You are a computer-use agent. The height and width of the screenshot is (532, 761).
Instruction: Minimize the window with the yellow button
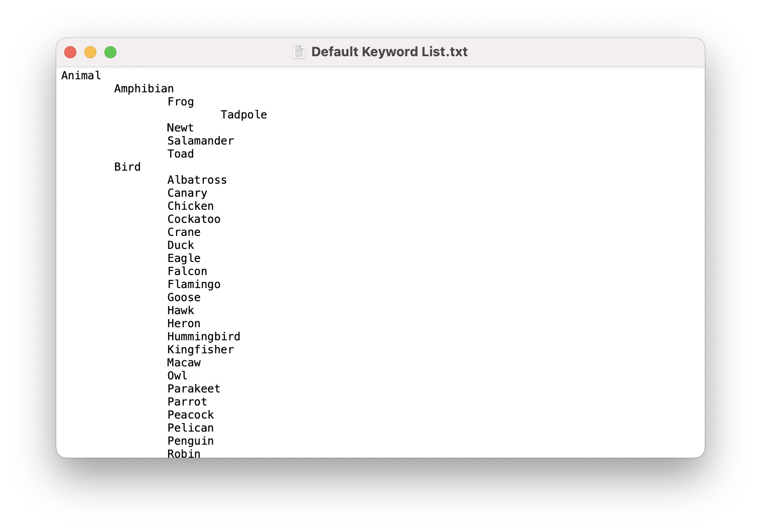[90, 52]
